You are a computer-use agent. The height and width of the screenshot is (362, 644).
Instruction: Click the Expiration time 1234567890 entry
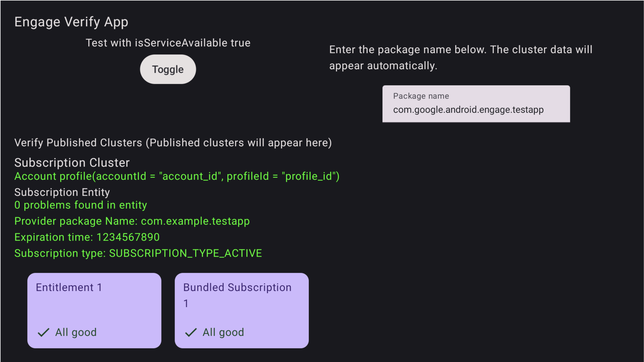tap(87, 237)
